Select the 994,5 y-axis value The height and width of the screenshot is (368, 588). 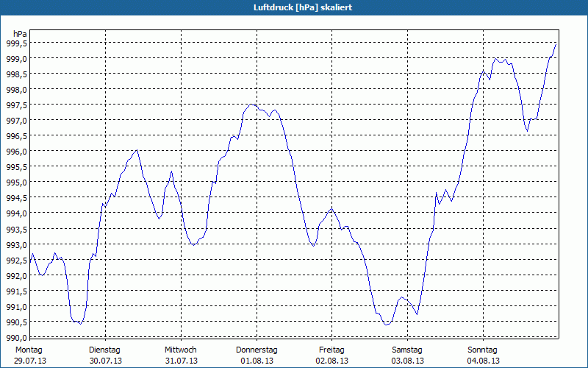tap(16, 198)
